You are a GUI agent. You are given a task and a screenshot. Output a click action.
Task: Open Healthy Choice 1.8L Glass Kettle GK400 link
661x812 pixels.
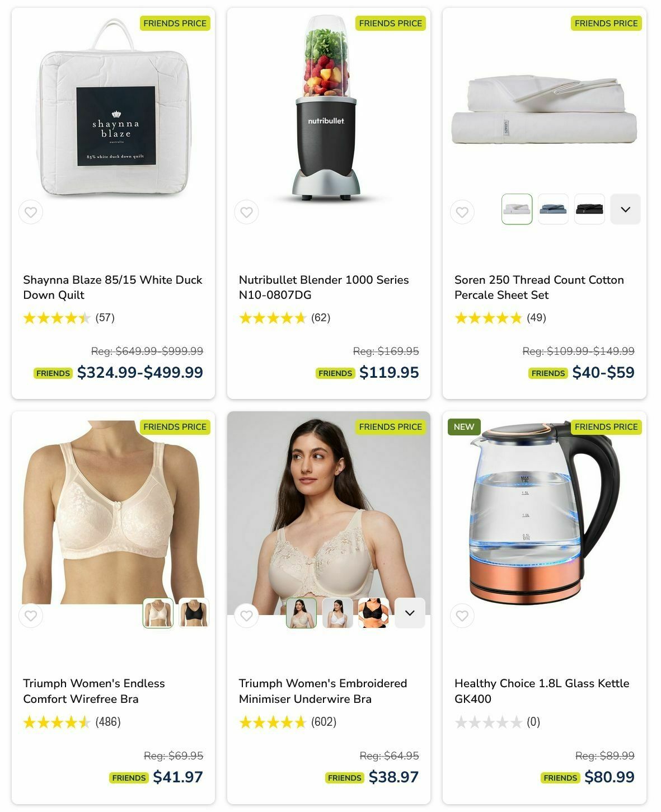[542, 691]
